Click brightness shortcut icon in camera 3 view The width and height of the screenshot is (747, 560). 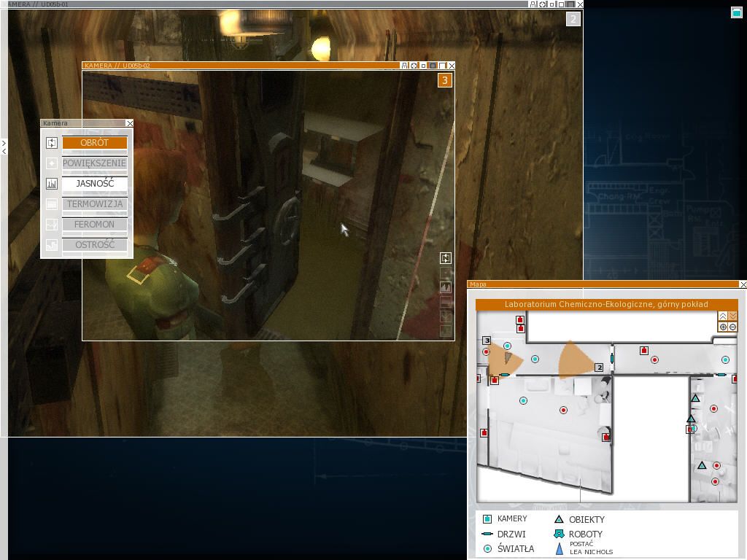click(x=446, y=287)
